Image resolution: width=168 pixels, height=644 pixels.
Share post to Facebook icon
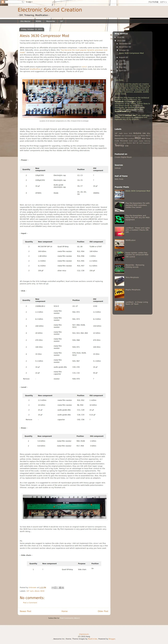(x=60, y=588)
